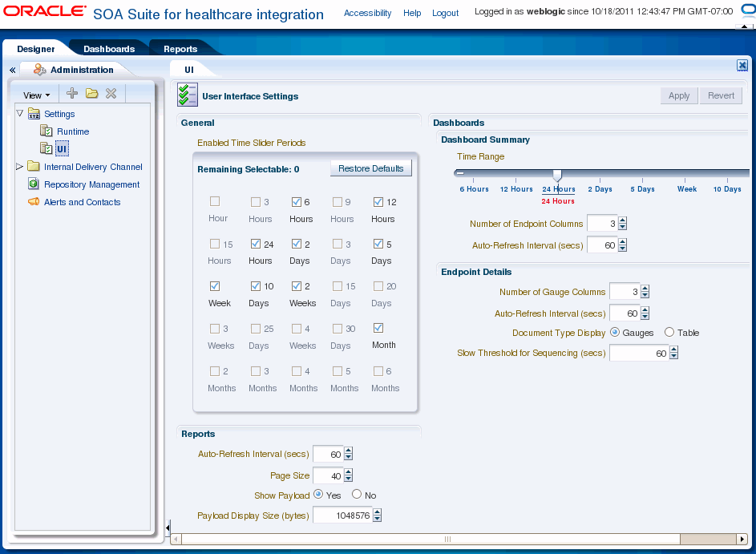Click the Time Range slider thumb
The image size is (756, 554).
point(557,175)
